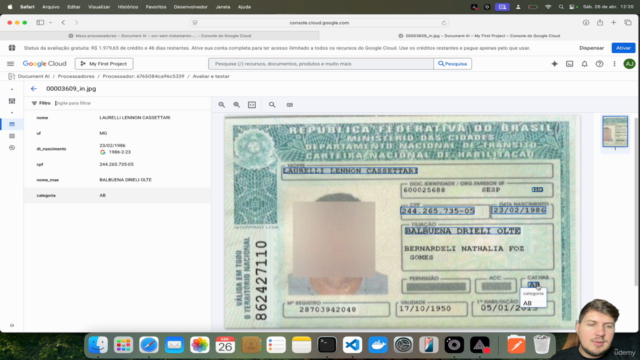Select the 'nome_mae' entity row

118,180
